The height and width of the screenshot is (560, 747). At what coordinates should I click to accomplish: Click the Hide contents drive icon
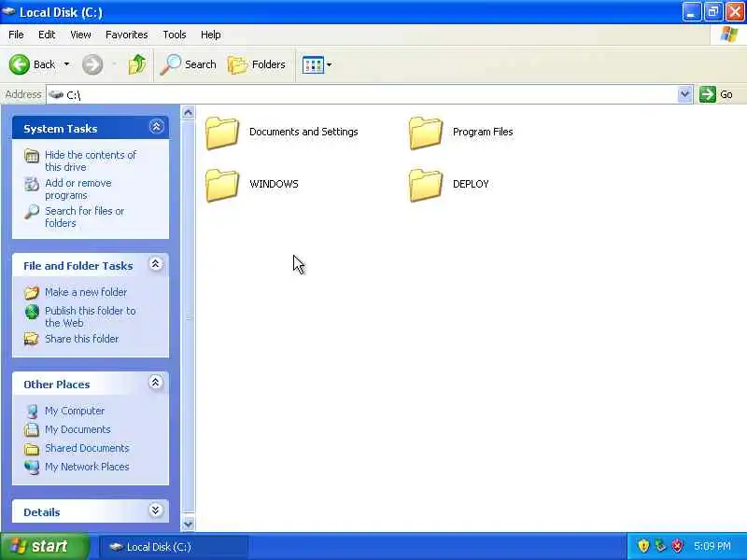click(x=32, y=156)
